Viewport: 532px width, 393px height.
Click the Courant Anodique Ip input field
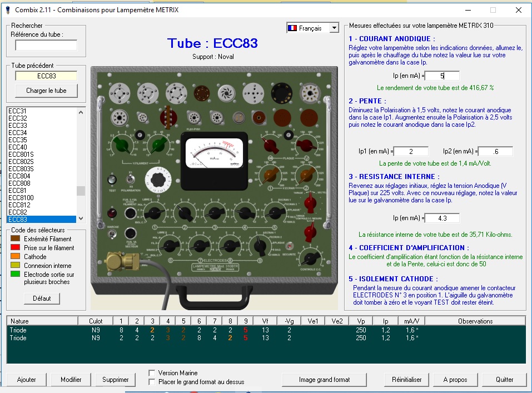pyautogui.click(x=442, y=76)
